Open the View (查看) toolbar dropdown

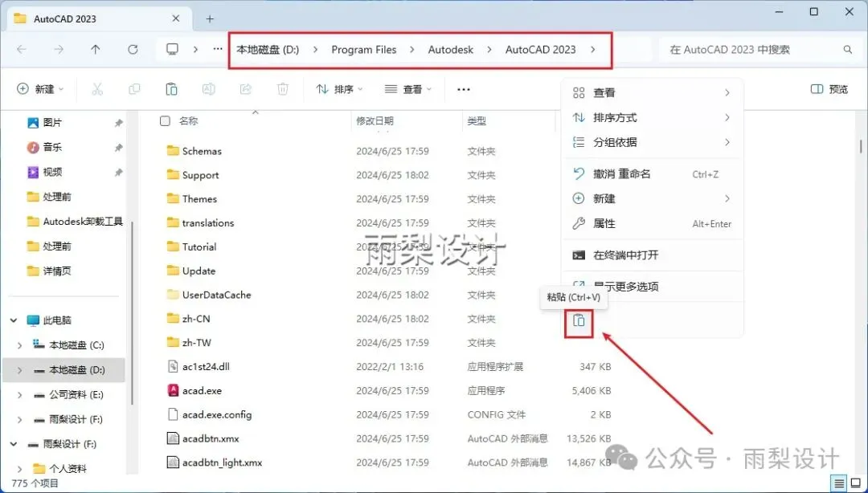[x=408, y=89]
